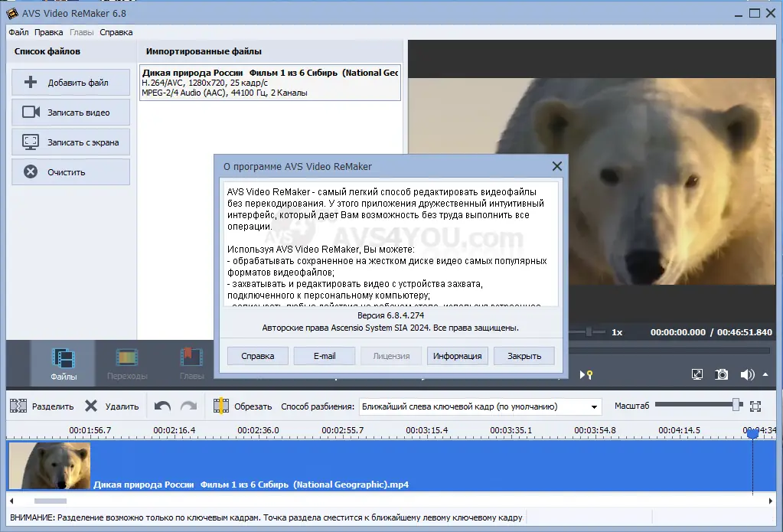This screenshot has height=532, width=783.
Task: Click the Информация button
Action: click(x=458, y=356)
